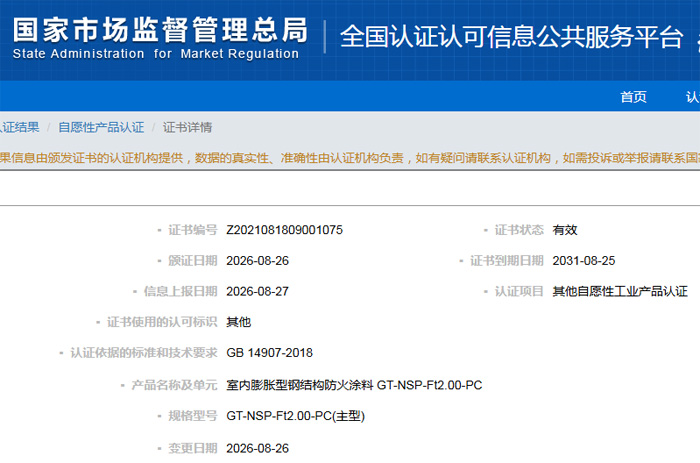Select certificate status value 有效
The image size is (700, 463).
565,230
